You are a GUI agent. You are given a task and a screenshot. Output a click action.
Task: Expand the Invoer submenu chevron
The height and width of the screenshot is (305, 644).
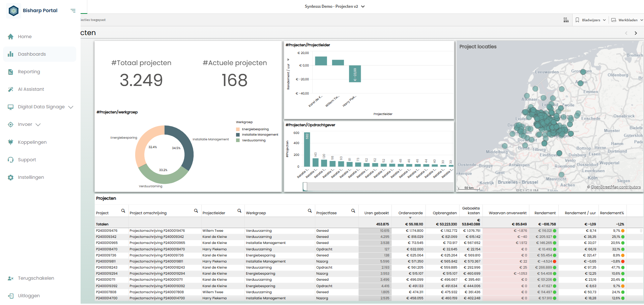click(x=38, y=124)
